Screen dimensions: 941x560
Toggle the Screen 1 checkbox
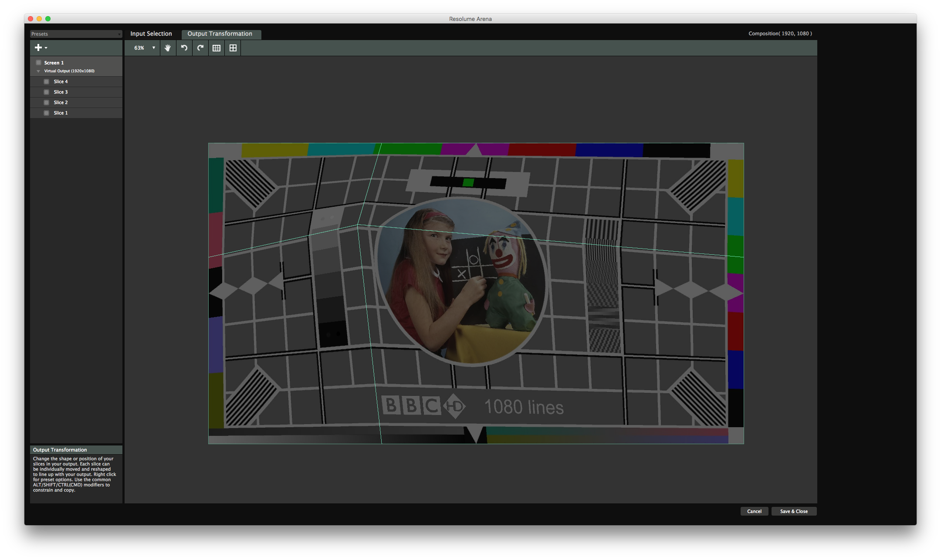[39, 63]
